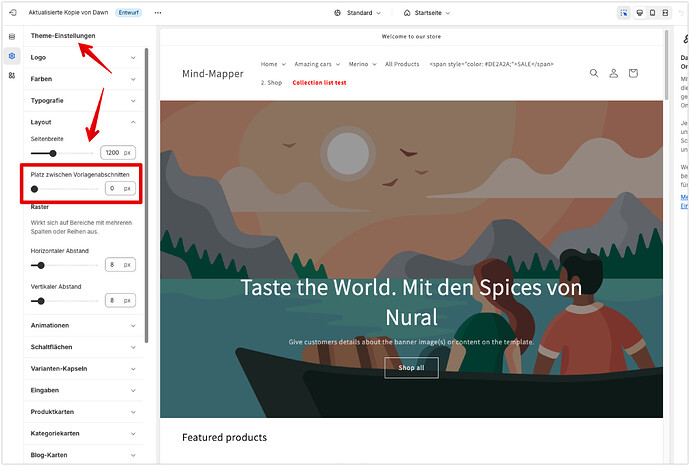Viewport: 690px width, 466px height.
Task: Click the Horizontaler Abstand slider handle
Action: point(41,265)
